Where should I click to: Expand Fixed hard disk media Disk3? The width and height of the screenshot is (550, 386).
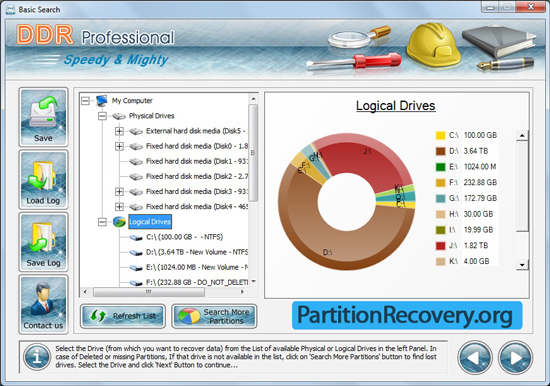(x=119, y=192)
